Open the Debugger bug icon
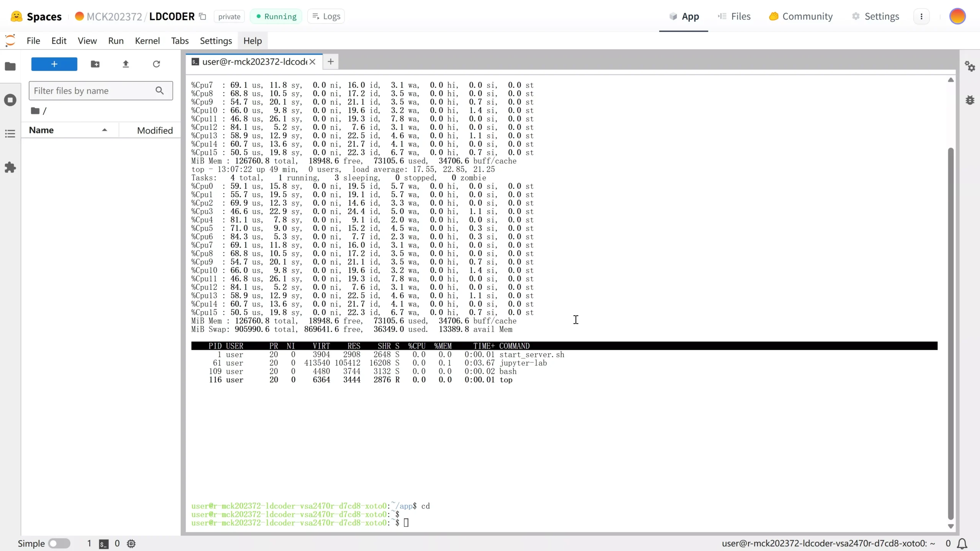Image resolution: width=980 pixels, height=551 pixels. pyautogui.click(x=970, y=100)
